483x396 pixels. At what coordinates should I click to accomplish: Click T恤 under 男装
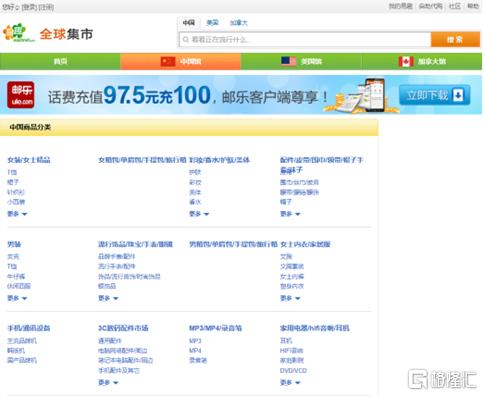point(12,266)
